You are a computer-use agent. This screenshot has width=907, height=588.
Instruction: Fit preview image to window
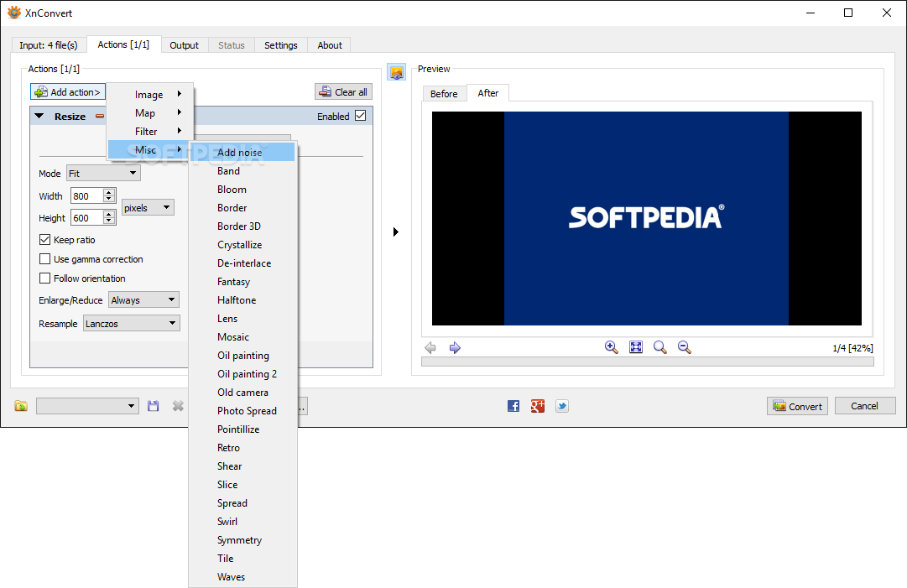coord(636,347)
